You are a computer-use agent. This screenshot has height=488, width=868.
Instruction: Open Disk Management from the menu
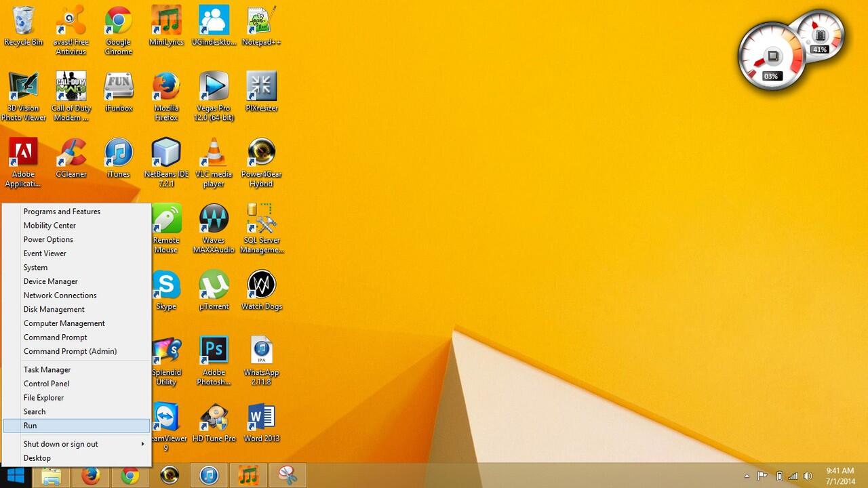pos(77,309)
